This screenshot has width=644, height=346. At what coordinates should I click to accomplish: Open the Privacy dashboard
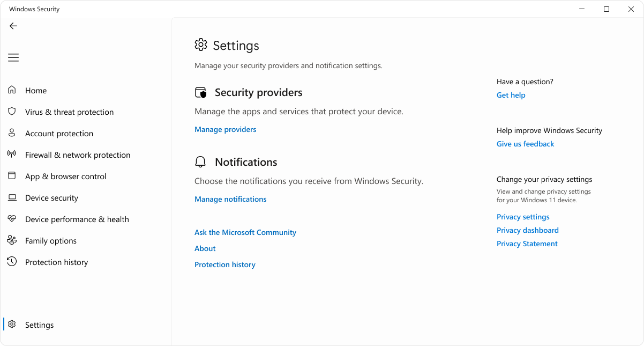pyautogui.click(x=527, y=230)
